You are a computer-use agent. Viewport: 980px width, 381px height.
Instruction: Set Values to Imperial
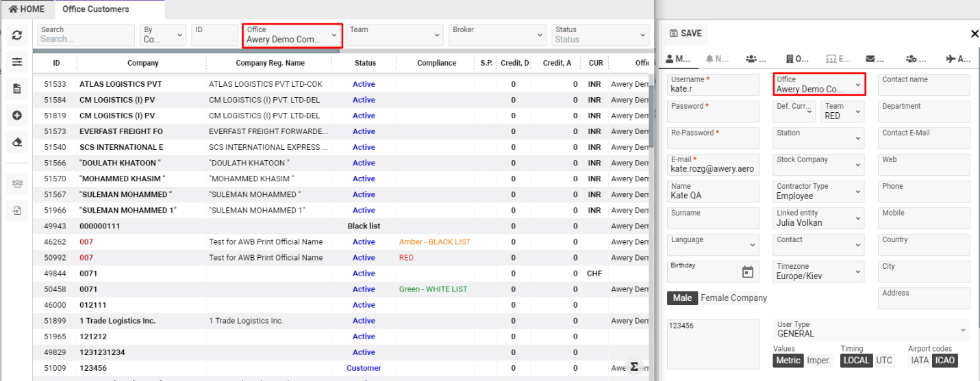pyautogui.click(x=818, y=360)
